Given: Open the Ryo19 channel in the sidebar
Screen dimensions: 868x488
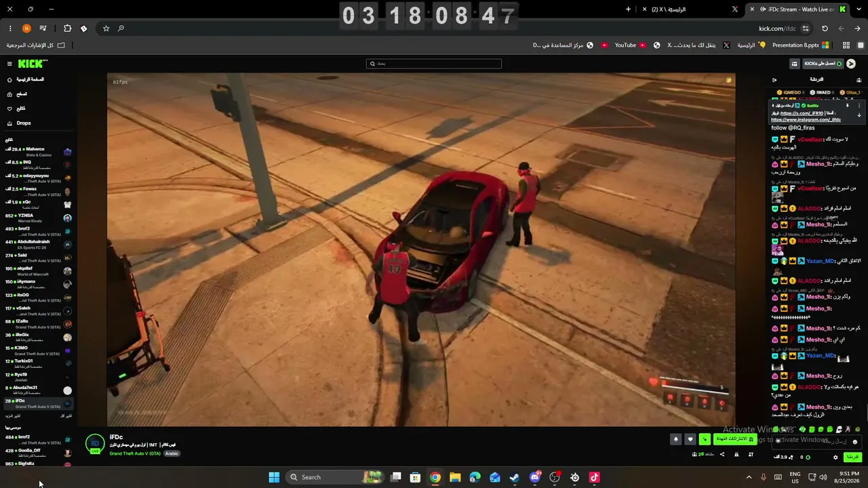Looking at the screenshot, I should tap(38, 377).
